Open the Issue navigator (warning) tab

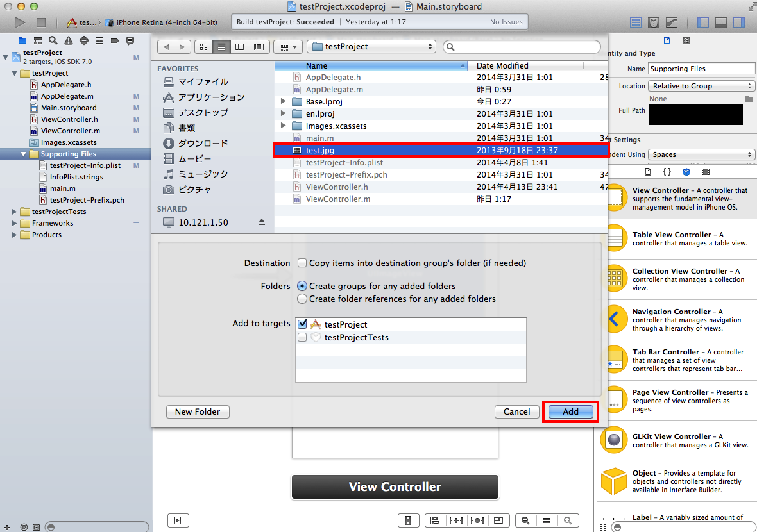coord(69,40)
